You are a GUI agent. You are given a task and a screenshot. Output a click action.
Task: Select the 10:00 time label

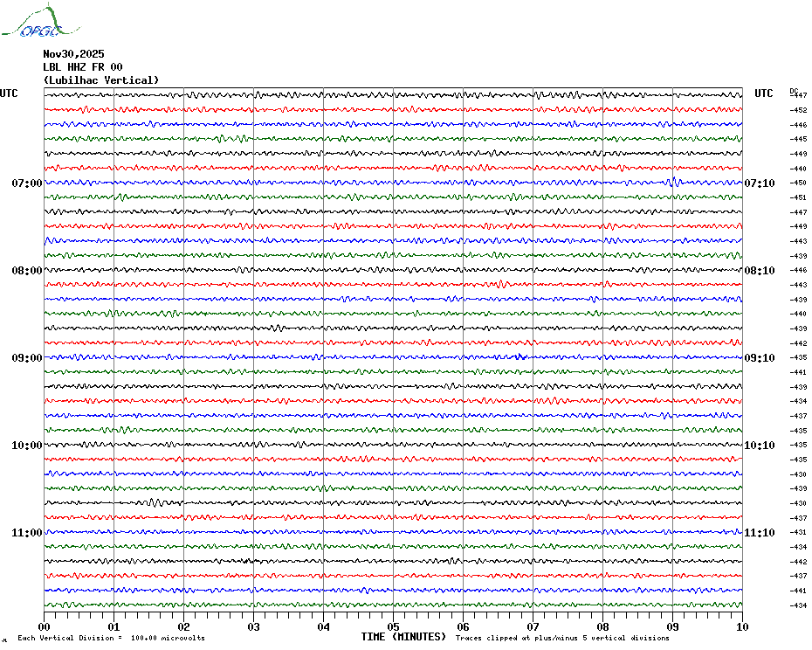[x=27, y=446]
